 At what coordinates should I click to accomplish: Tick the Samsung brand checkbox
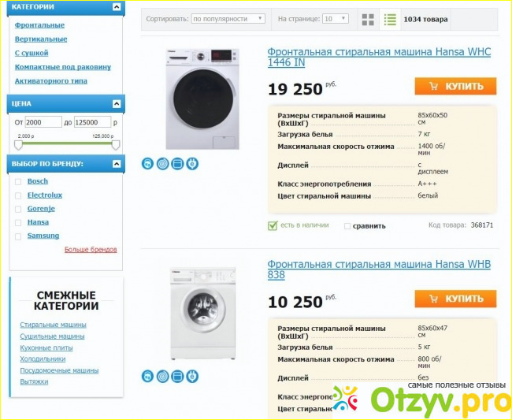point(18,236)
